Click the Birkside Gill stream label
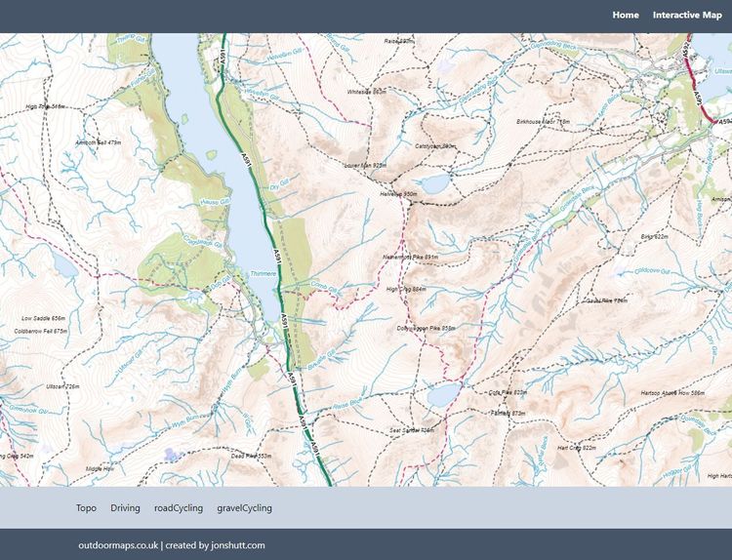 (322, 360)
